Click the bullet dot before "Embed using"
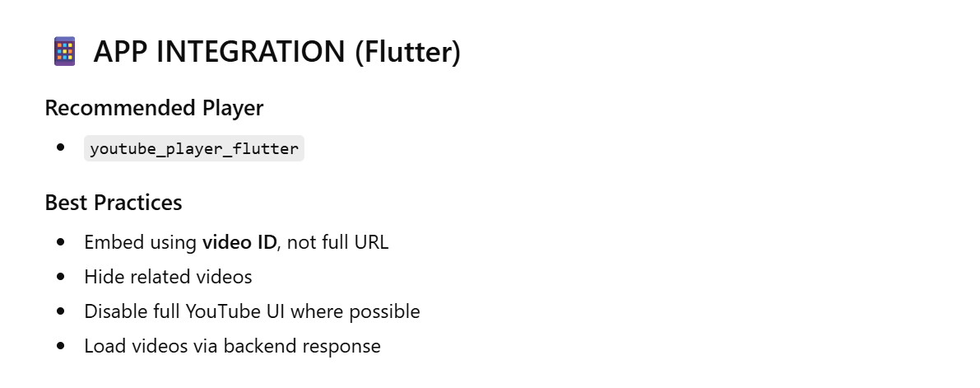 61,242
